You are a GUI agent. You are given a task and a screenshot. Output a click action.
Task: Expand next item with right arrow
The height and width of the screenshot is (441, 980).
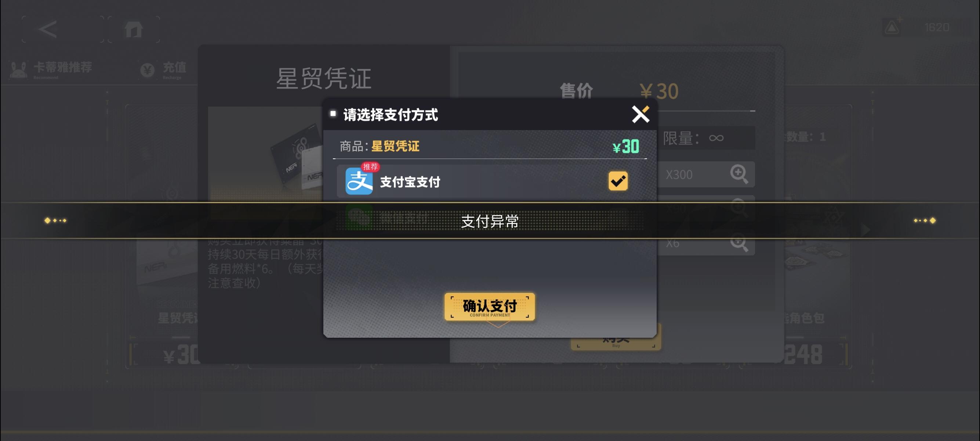click(866, 230)
